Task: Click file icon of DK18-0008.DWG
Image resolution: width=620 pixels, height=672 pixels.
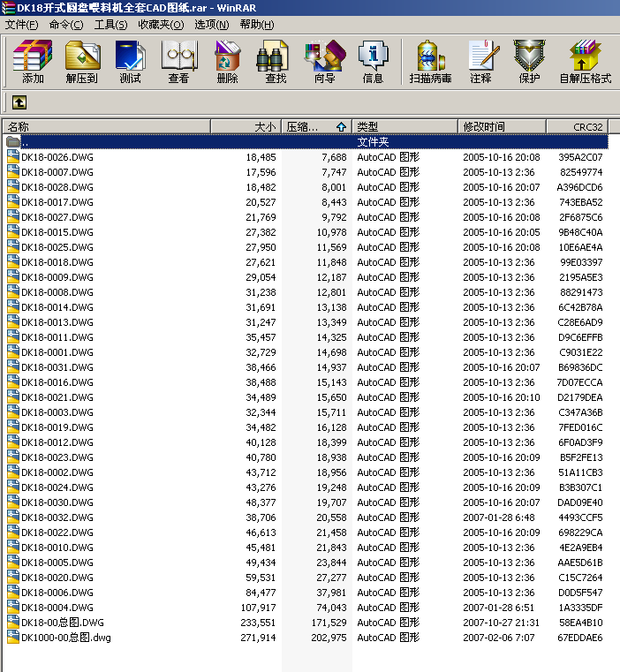Action: (x=13, y=292)
